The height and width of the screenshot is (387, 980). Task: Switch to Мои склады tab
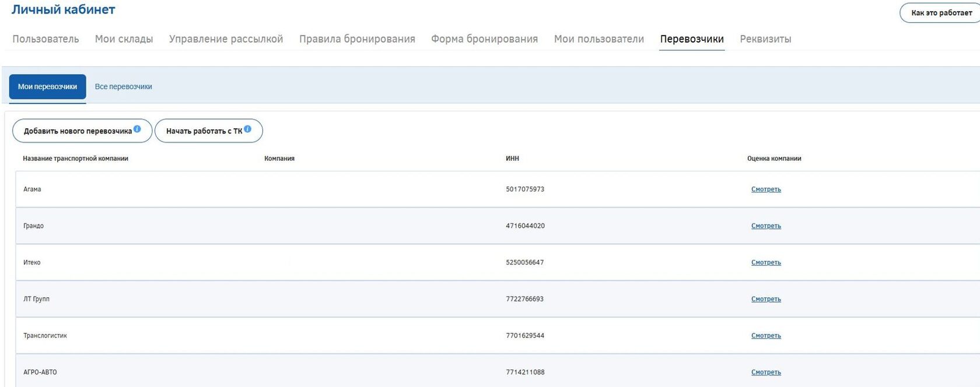pos(124,39)
